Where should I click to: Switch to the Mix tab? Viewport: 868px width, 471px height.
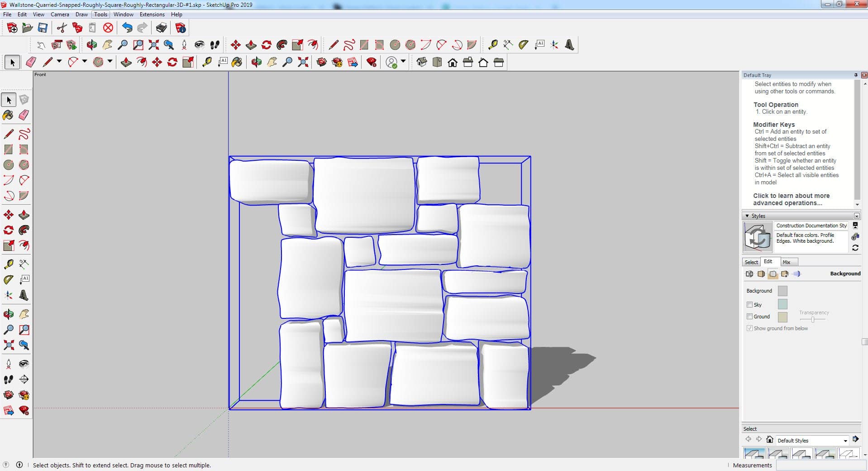click(x=787, y=262)
